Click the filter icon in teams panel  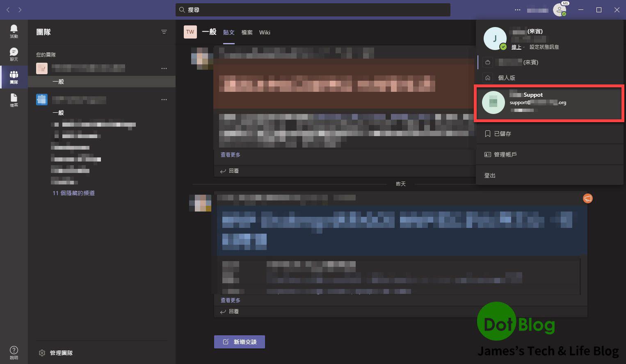point(164,32)
